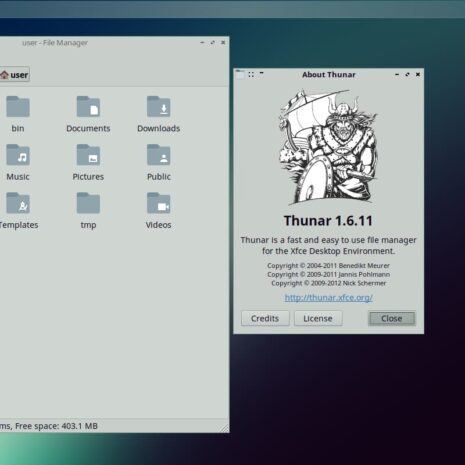The image size is (465, 465).
Task: Click the 'Downloads' folder label
Action: [158, 128]
